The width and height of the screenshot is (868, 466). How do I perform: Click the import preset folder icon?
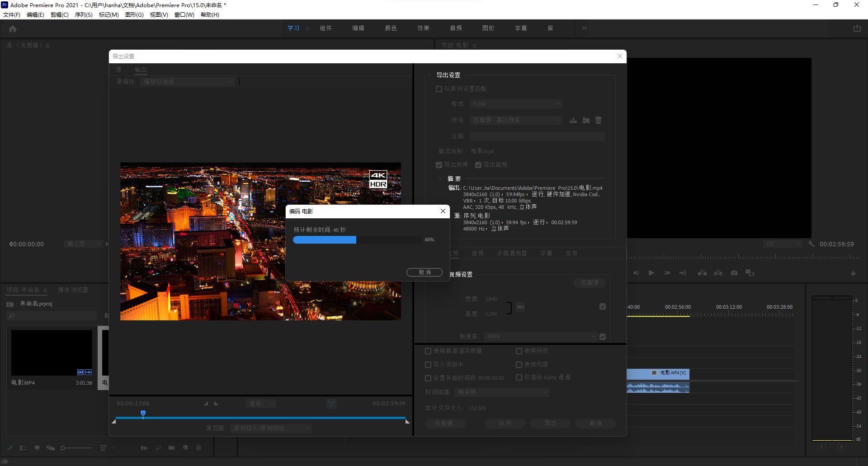[586, 120]
